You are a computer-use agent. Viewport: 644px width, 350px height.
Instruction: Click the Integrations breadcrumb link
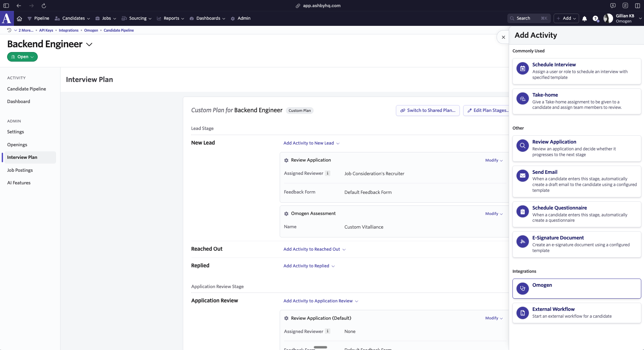point(69,30)
